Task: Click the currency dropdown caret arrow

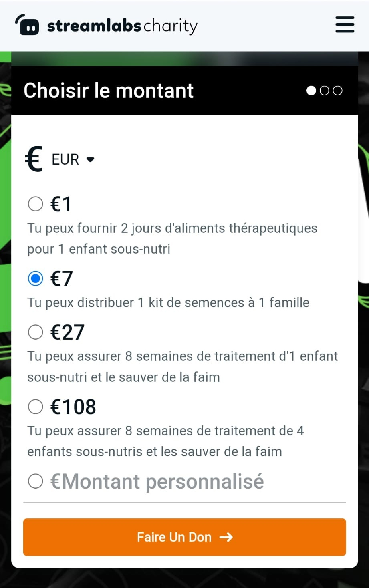Action: click(90, 159)
